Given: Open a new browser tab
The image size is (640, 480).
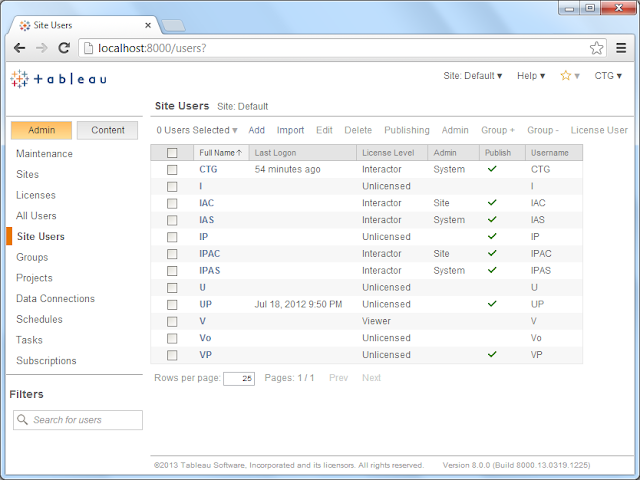Looking at the screenshot, I should 173,26.
